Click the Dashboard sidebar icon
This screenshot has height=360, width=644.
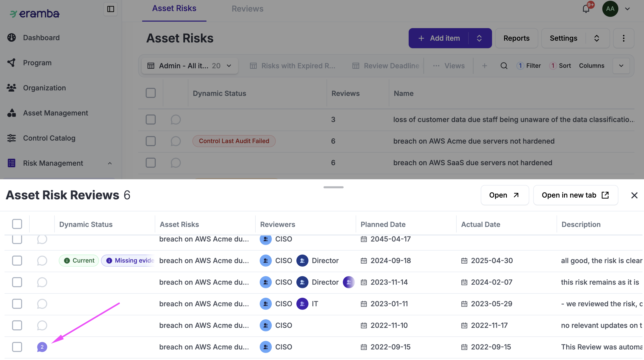[12, 38]
